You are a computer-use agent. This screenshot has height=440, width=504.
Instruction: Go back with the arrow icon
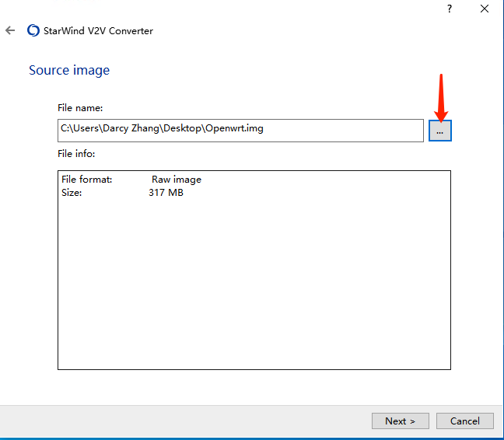click(x=10, y=30)
